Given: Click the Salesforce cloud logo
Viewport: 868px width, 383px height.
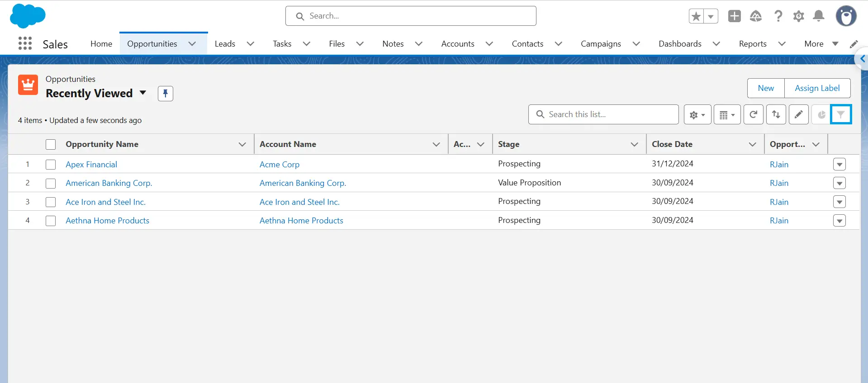Looking at the screenshot, I should point(28,16).
